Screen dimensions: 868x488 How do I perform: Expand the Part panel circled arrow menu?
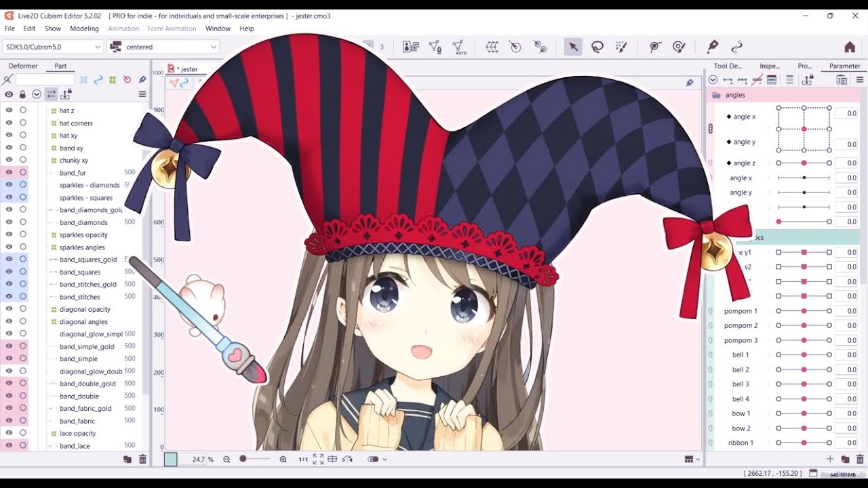(37, 94)
